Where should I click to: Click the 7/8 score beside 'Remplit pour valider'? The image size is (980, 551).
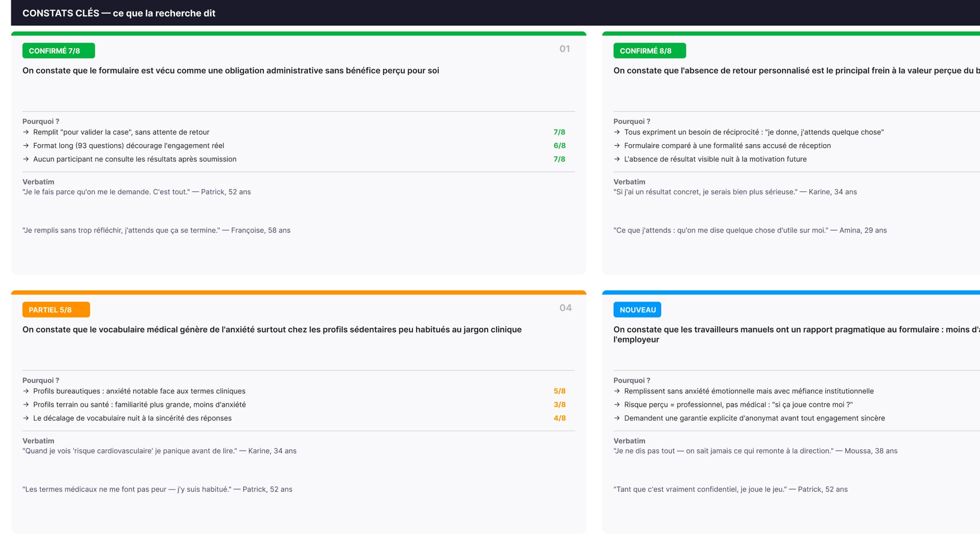pos(559,132)
